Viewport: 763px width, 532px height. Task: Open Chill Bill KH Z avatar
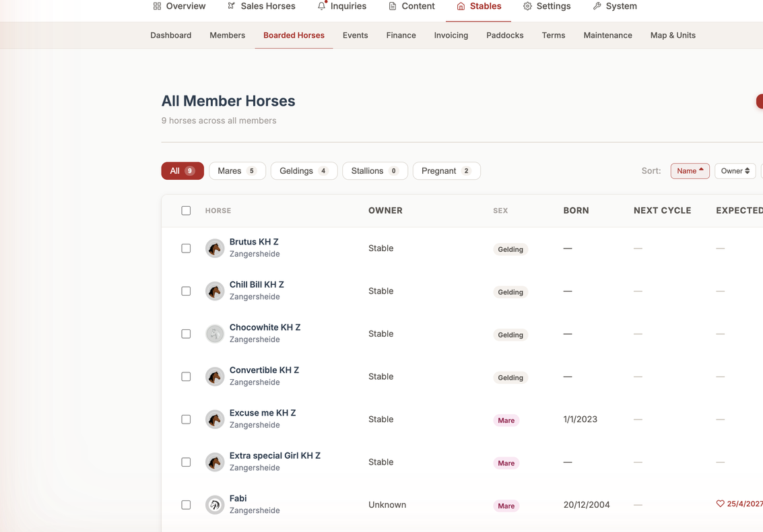click(215, 291)
